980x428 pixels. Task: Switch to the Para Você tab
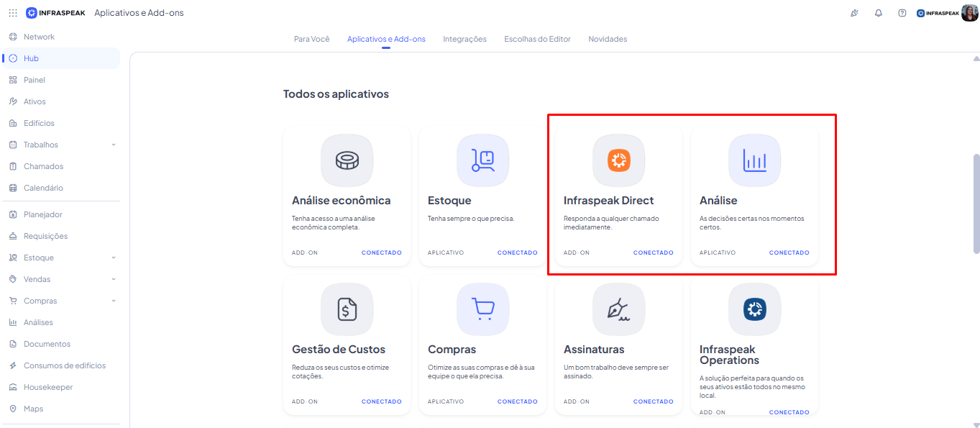311,39
